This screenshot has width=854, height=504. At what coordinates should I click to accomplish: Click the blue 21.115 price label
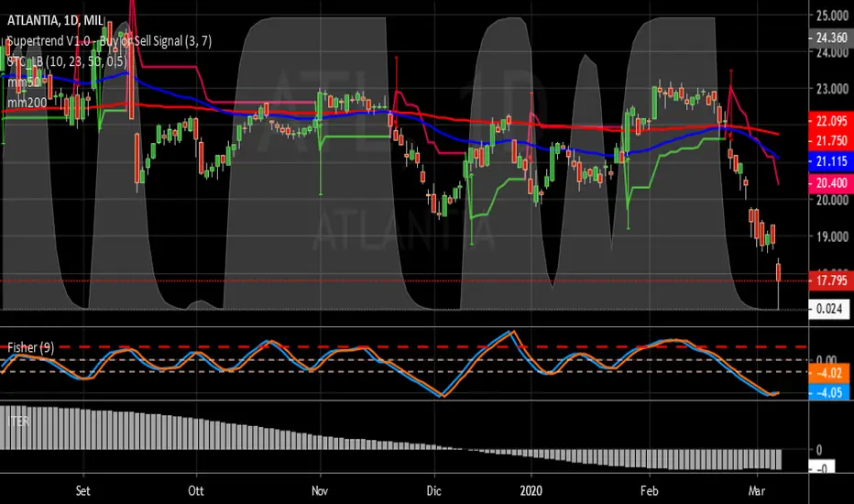pos(831,161)
